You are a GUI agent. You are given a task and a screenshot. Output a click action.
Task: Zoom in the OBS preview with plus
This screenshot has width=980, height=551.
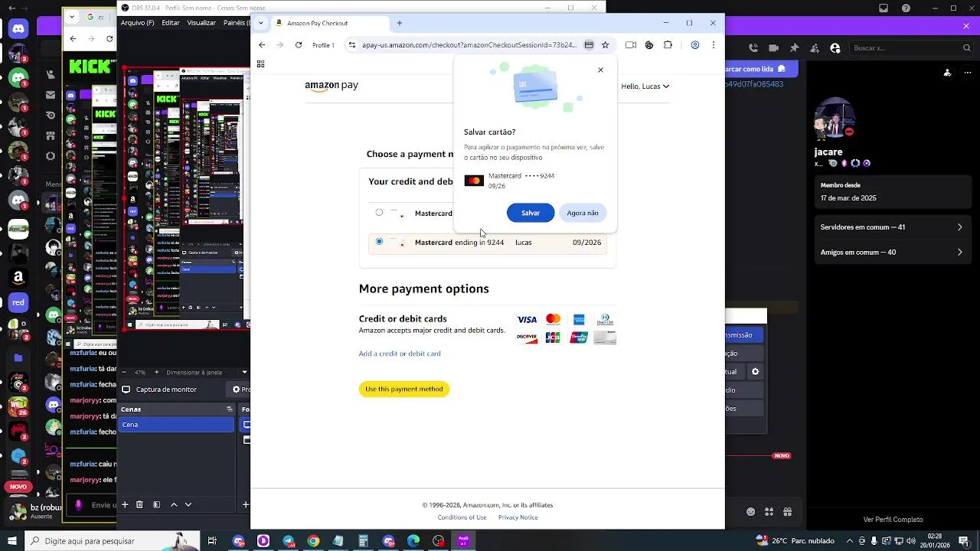157,373
